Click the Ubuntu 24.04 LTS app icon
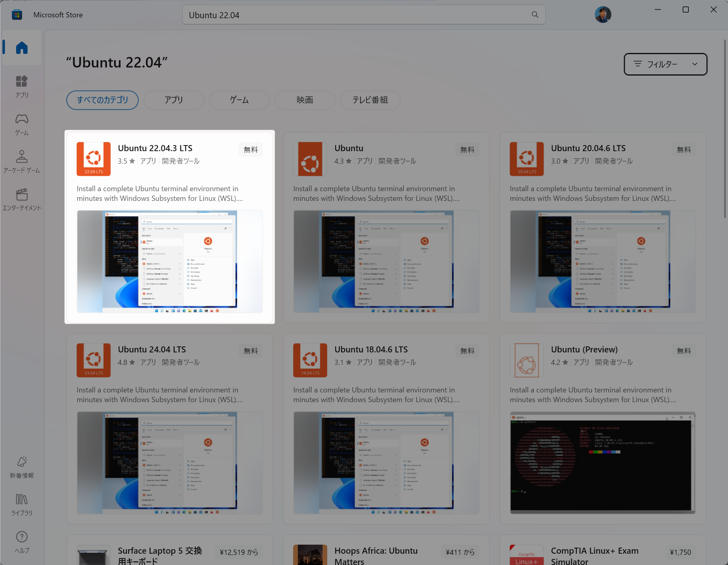 93,360
